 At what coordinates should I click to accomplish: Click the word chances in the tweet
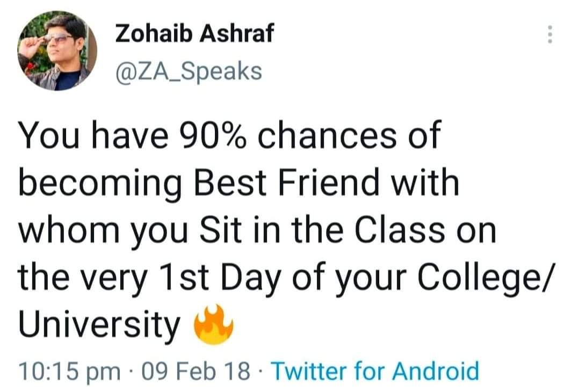coord(327,135)
